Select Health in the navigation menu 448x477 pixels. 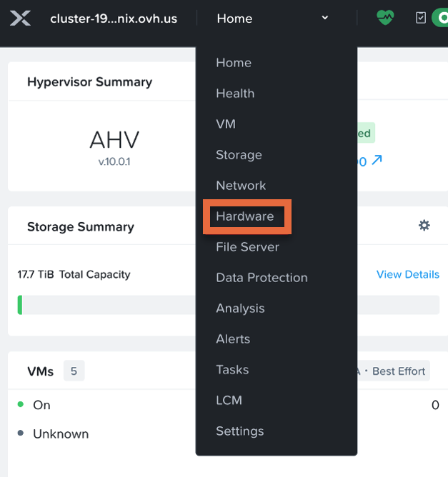235,94
